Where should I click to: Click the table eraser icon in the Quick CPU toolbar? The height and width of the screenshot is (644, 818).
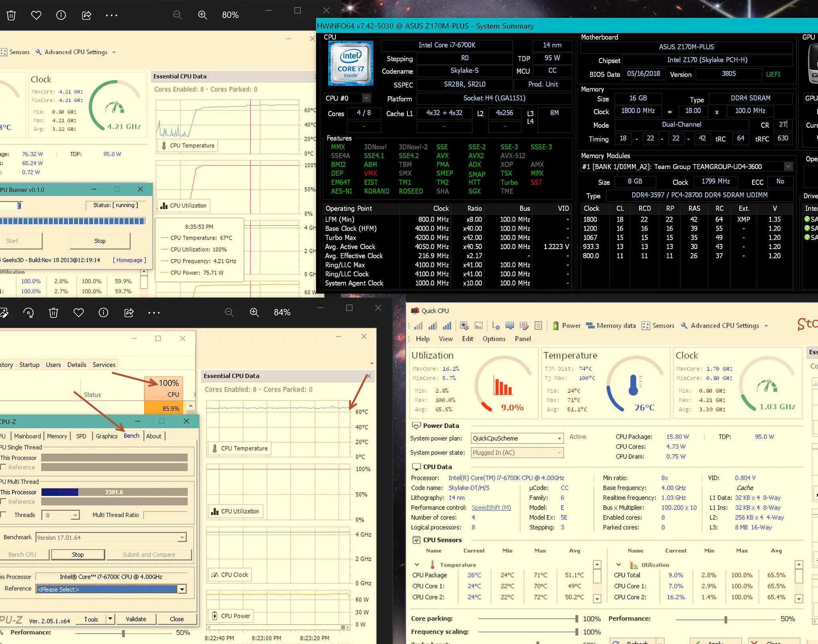[x=524, y=326]
